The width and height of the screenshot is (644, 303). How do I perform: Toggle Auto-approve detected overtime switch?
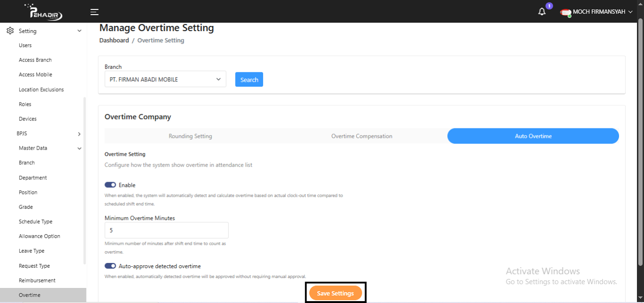click(110, 266)
